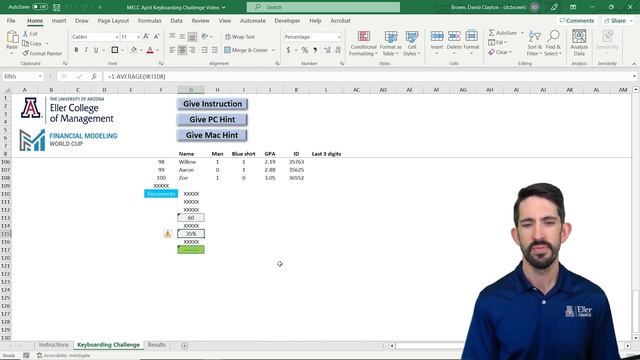The width and height of the screenshot is (640, 360).
Task: Click the Cut scissors icon
Action: click(x=25, y=33)
